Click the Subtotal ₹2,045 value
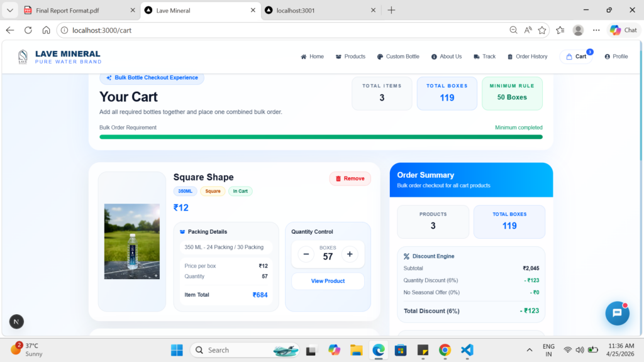Screen dimensions: 644x362 click(x=531, y=268)
